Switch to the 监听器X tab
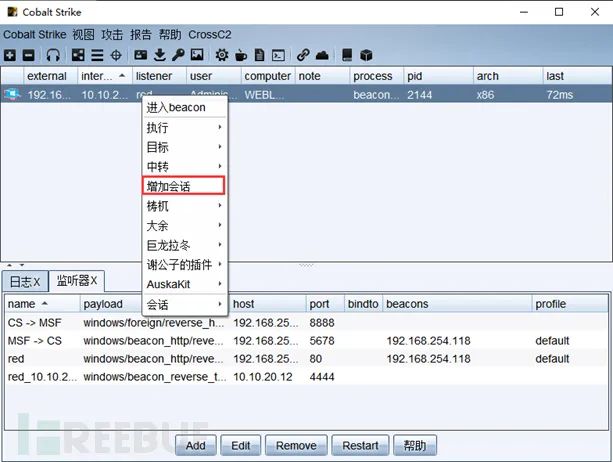Image resolution: width=613 pixels, height=462 pixels. coord(77,281)
